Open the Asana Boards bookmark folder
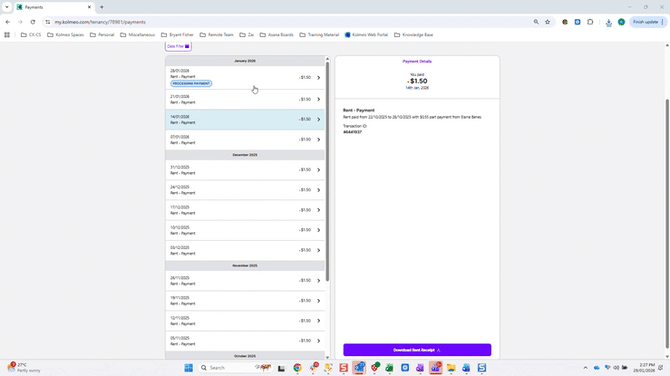 click(276, 35)
